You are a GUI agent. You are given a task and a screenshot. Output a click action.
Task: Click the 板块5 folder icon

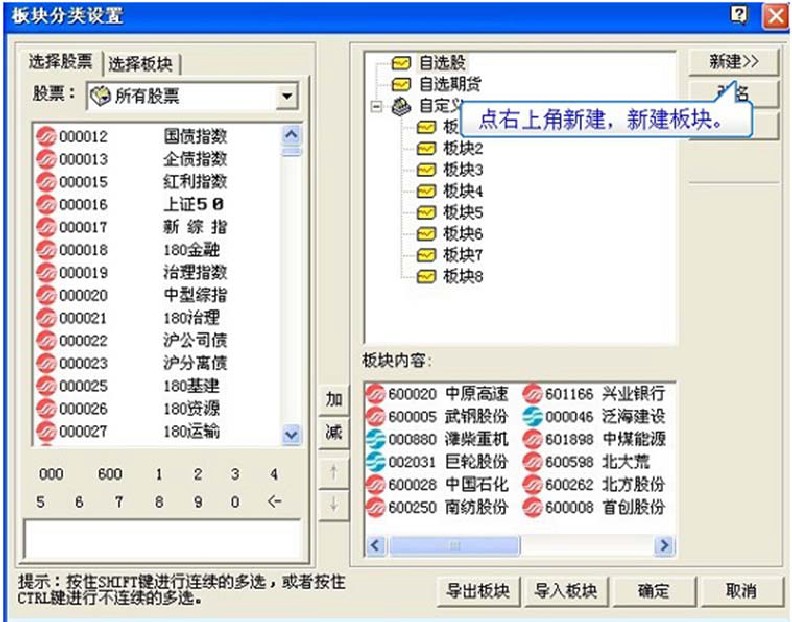click(427, 212)
